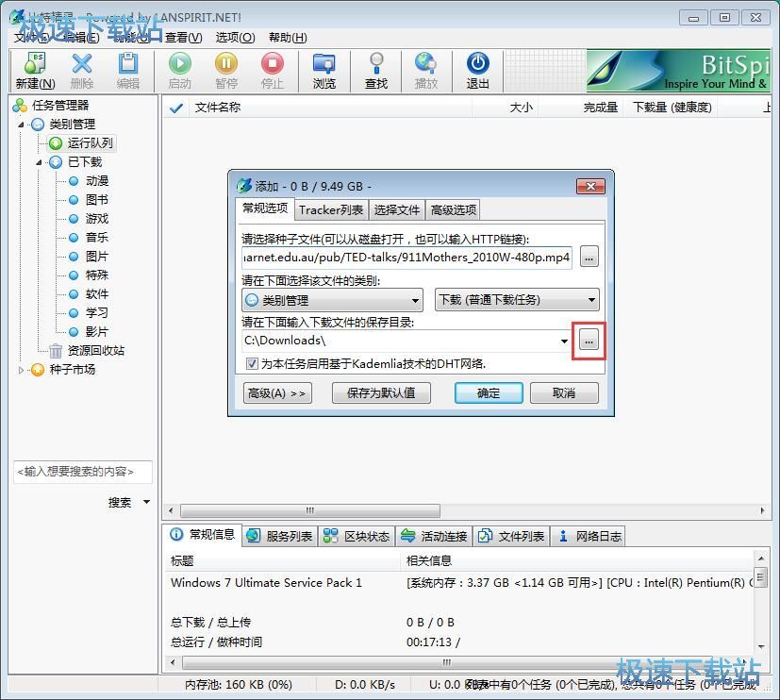
Task: Open the 搜索 dropdown arrow in sidebar
Action: (x=147, y=502)
